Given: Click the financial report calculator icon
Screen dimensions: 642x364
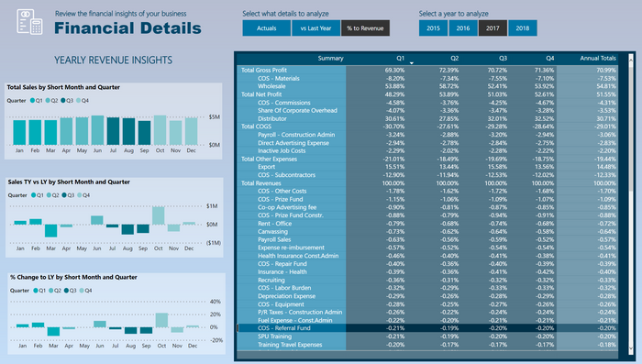Looking at the screenshot, I should point(29,22).
